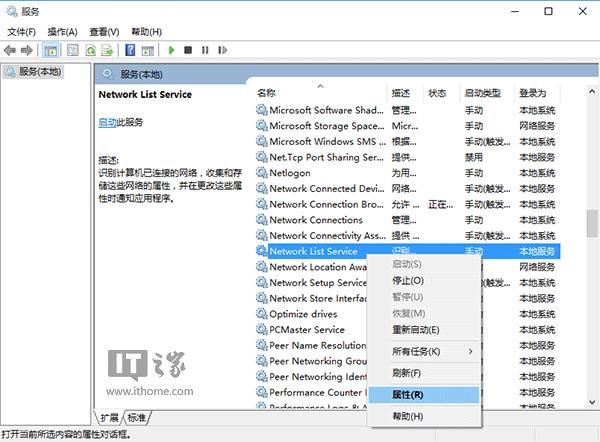Click the scrollbar up arrow
600x442 pixels.
[592, 91]
